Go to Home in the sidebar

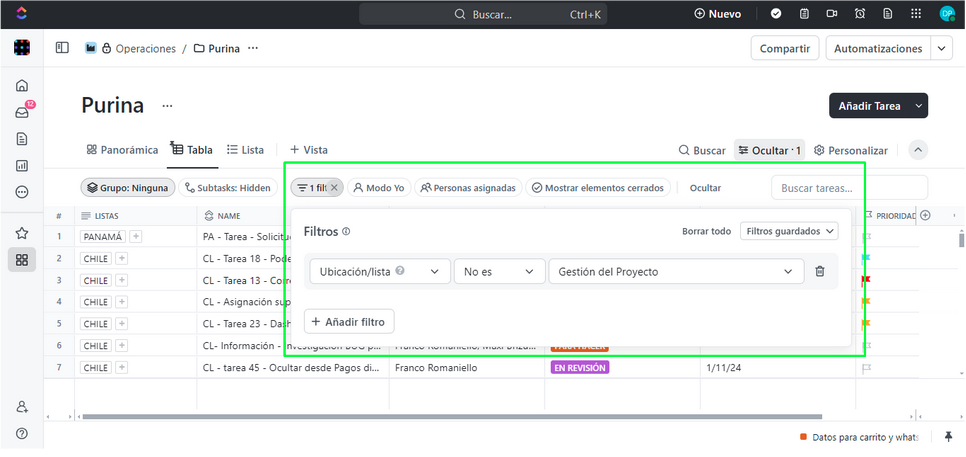tap(22, 85)
